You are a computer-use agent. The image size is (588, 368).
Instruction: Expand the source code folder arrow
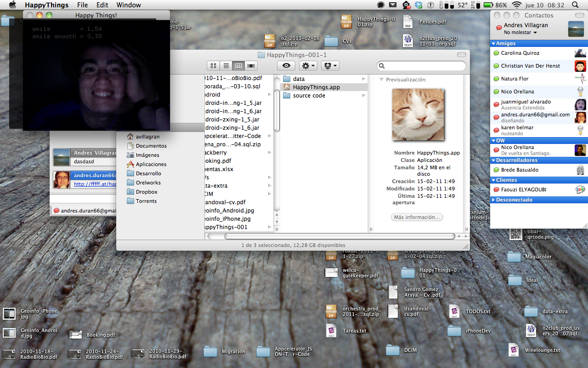(364, 96)
